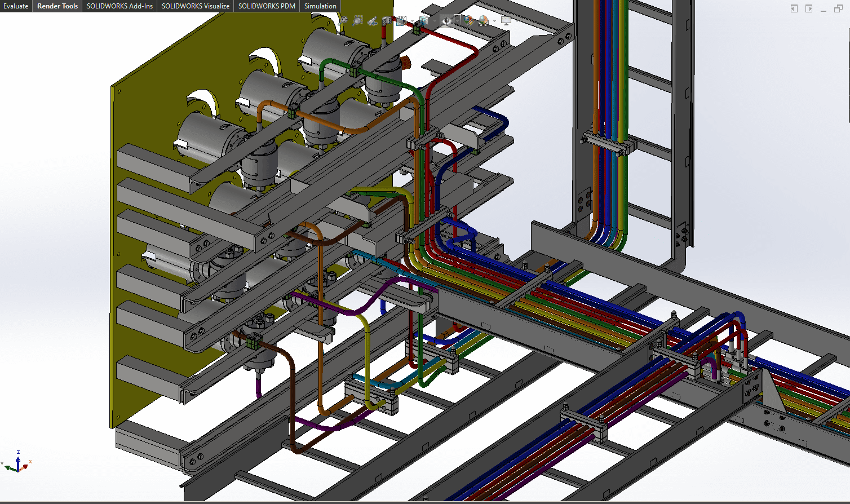Open the View Orientation cube icon
Image resolution: width=850 pixels, height=504 pixels.
pos(401,21)
